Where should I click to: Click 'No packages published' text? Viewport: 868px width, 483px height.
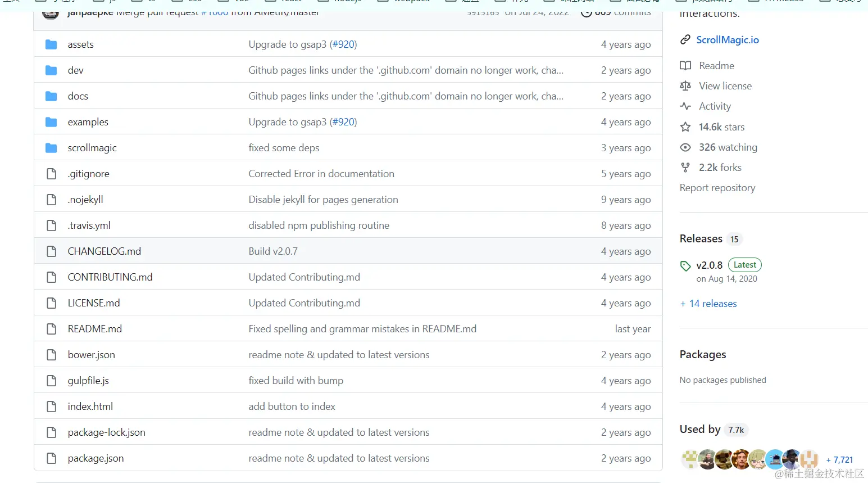pos(723,380)
